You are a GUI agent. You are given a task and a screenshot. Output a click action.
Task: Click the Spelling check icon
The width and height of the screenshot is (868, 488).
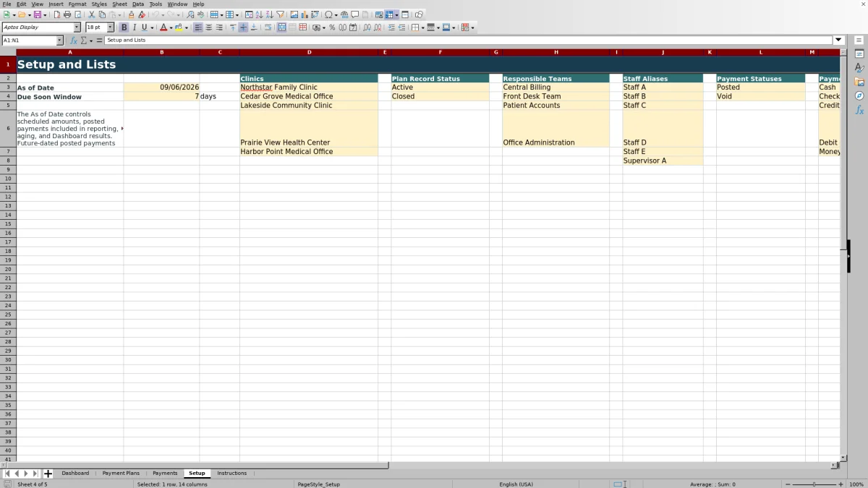(x=200, y=14)
